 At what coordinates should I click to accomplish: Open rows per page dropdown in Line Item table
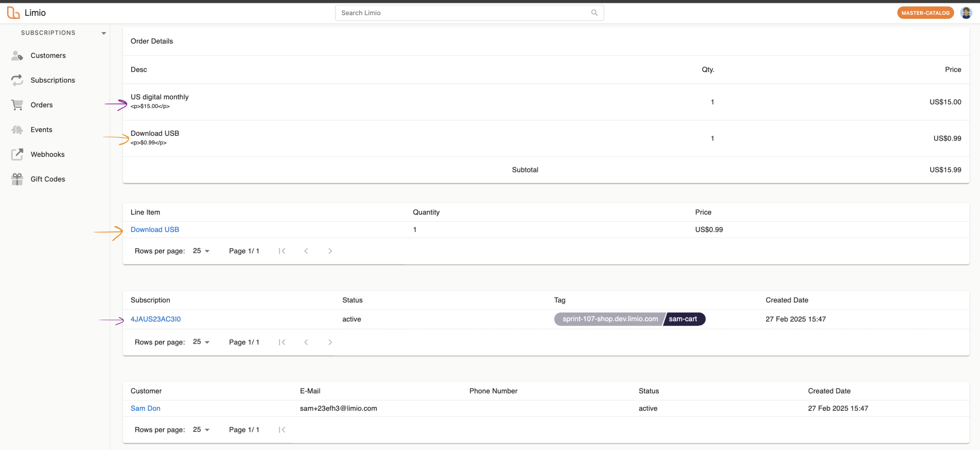click(x=201, y=251)
